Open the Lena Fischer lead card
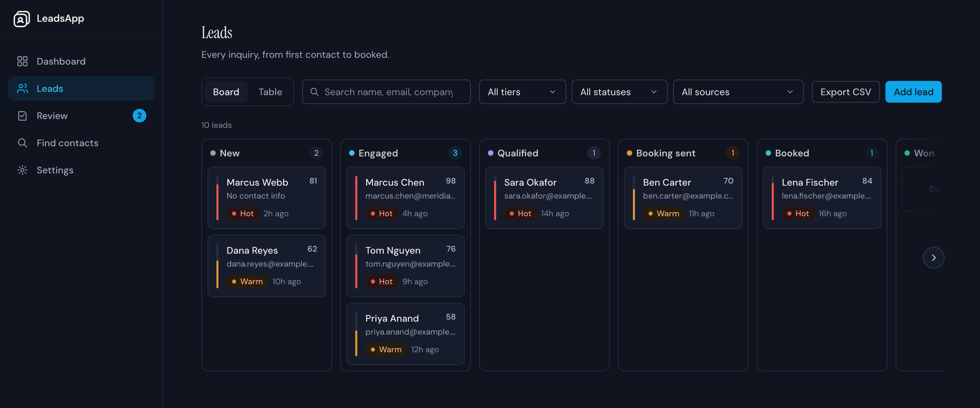Screen dimensions: 980x408 pos(822,198)
